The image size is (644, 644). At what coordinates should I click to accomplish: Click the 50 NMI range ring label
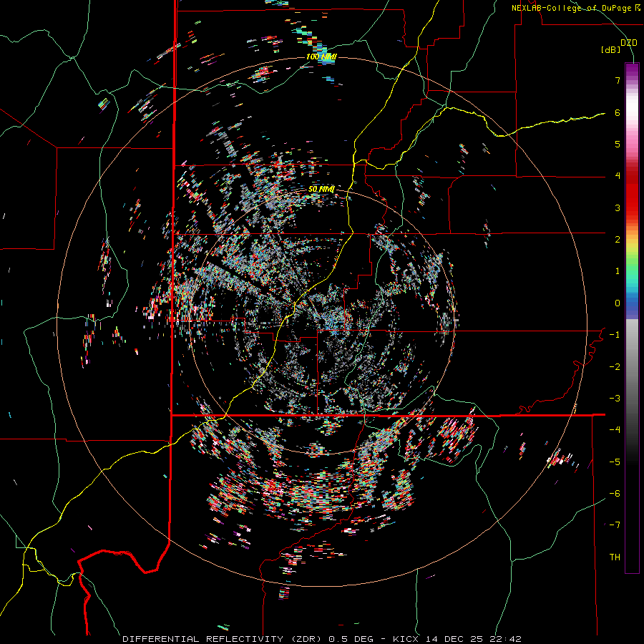(x=321, y=189)
